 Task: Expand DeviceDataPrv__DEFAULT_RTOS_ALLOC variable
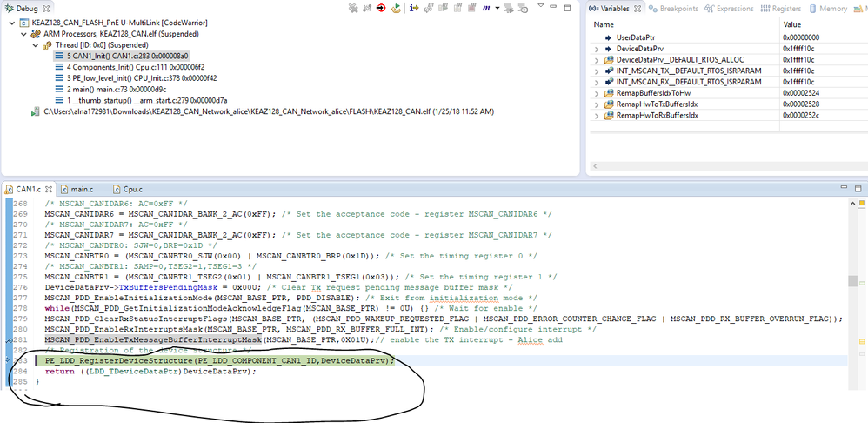point(596,60)
